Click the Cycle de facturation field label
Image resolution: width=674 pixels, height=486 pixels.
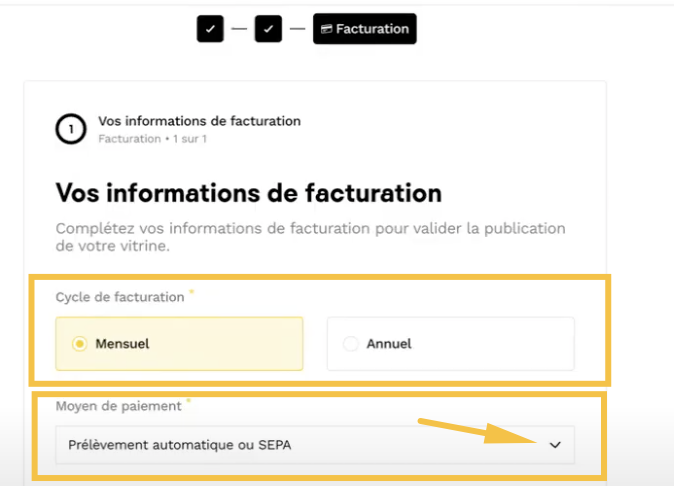(120, 297)
